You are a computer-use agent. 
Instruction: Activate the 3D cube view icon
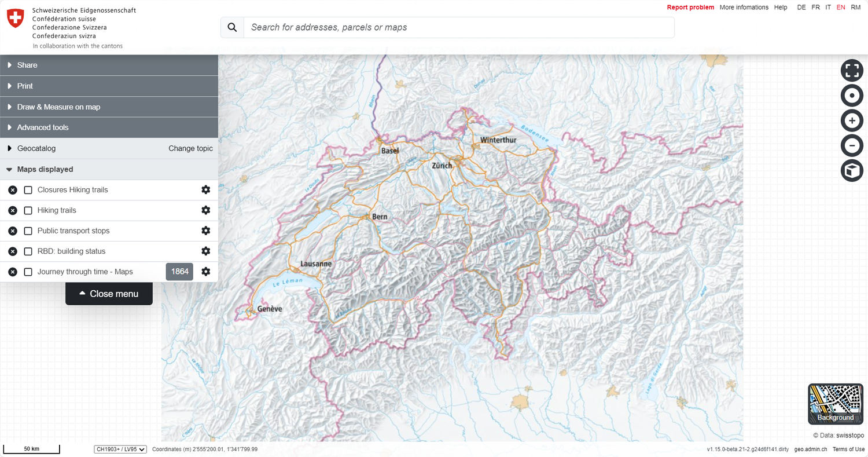pyautogui.click(x=852, y=171)
